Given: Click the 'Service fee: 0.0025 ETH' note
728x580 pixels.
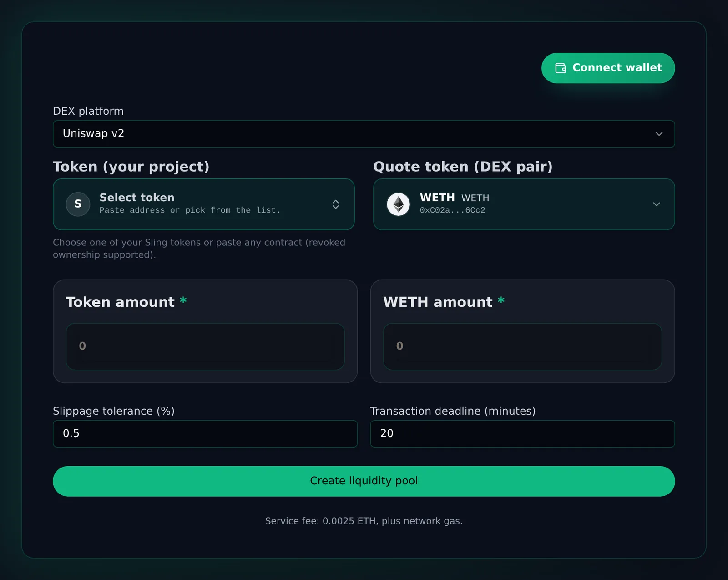Looking at the screenshot, I should point(364,521).
